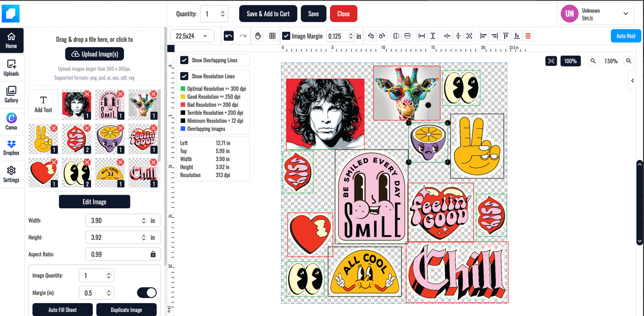Uncheck Show Overlapping Lines
This screenshot has height=316, width=644.
point(184,60)
